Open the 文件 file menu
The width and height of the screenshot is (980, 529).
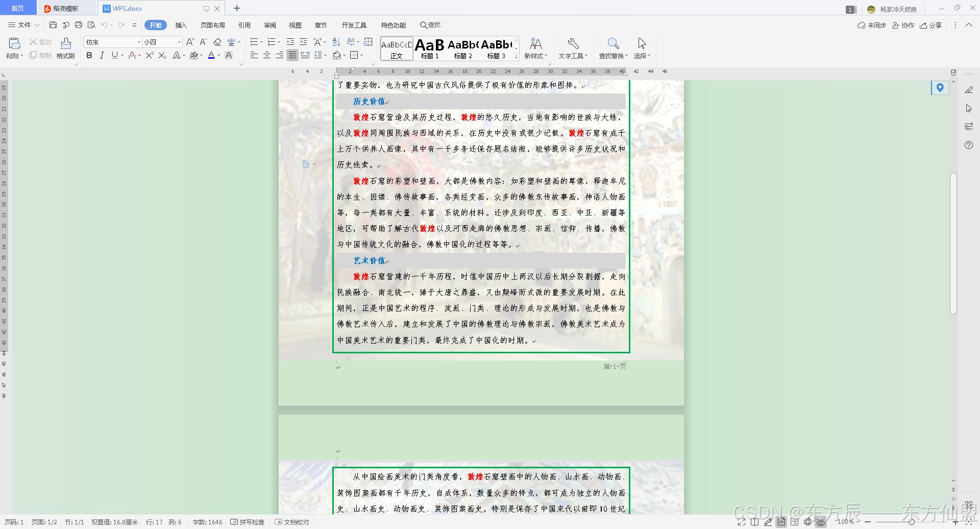click(23, 25)
